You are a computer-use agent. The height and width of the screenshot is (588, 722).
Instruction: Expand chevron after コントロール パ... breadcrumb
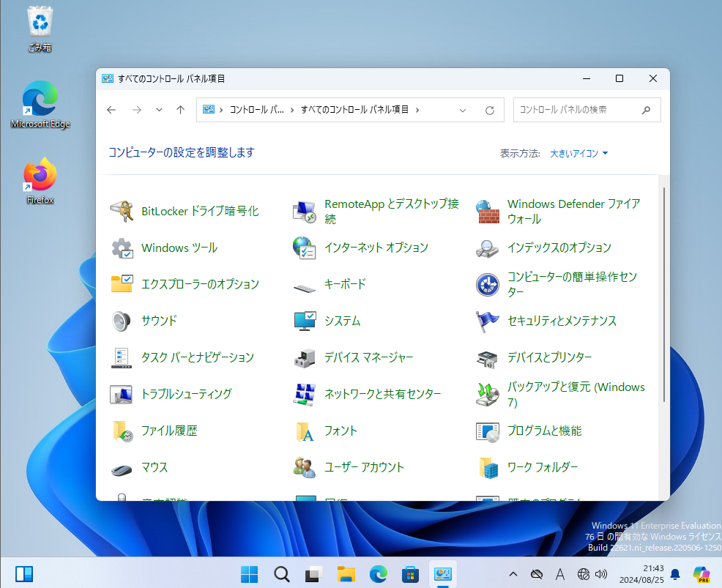(x=292, y=110)
